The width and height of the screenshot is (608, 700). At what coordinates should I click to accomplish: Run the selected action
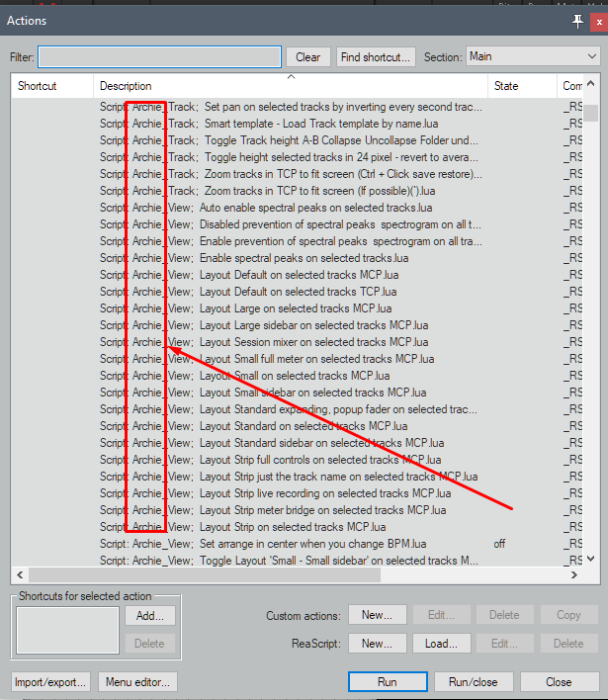(x=387, y=681)
